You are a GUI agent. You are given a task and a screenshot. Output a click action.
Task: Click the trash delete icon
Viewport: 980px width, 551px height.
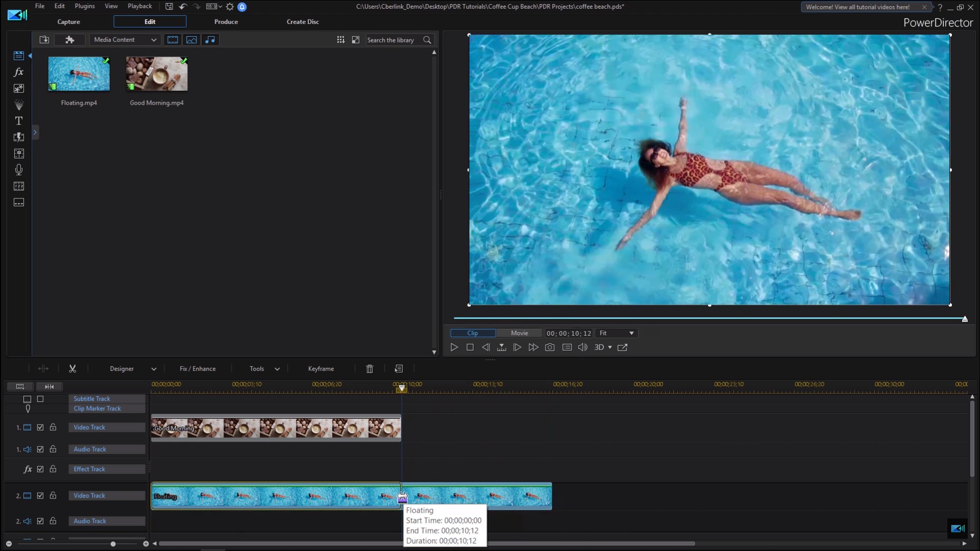coord(370,368)
